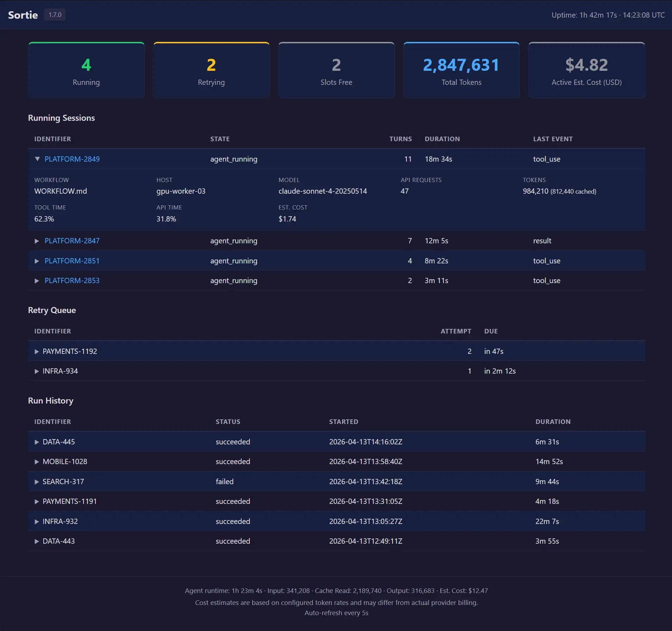Collapse the PLATFORM-2849 session details
Screen dimensions: 672x631
click(x=37, y=159)
